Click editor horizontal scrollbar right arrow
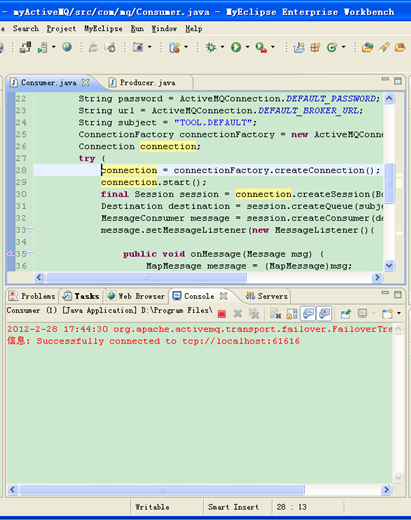The image size is (411, 520). 377,277
